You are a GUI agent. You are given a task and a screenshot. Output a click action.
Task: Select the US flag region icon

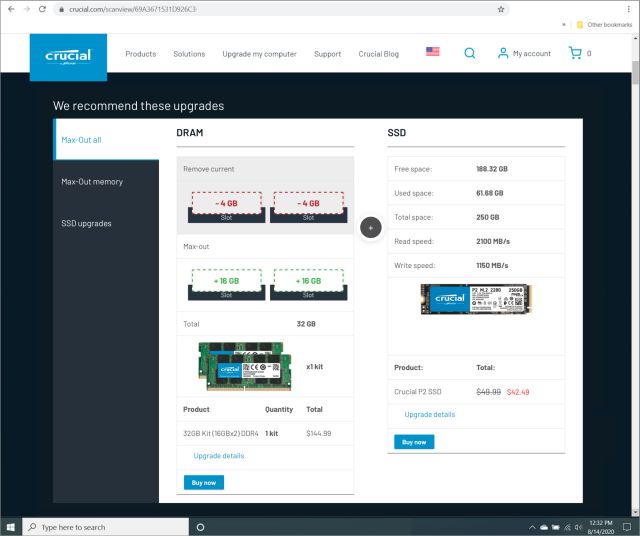click(x=432, y=52)
